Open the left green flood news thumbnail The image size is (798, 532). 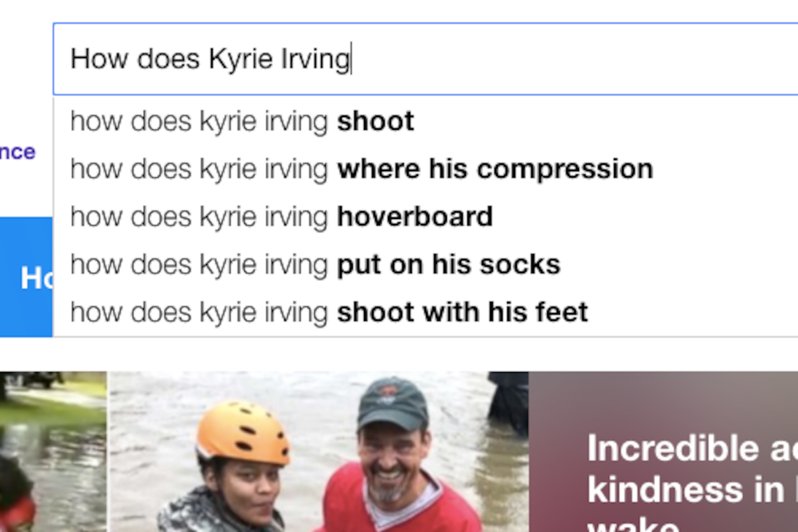click(x=53, y=452)
